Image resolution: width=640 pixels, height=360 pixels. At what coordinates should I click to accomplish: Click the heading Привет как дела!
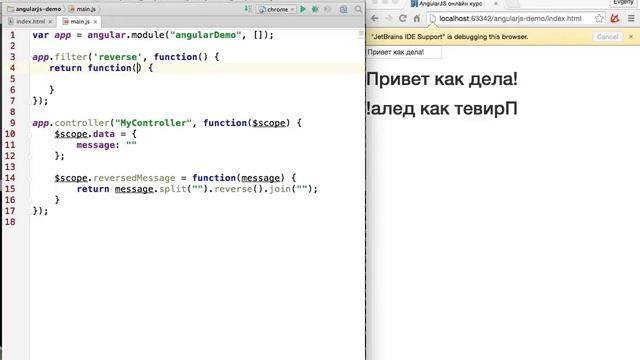click(442, 79)
